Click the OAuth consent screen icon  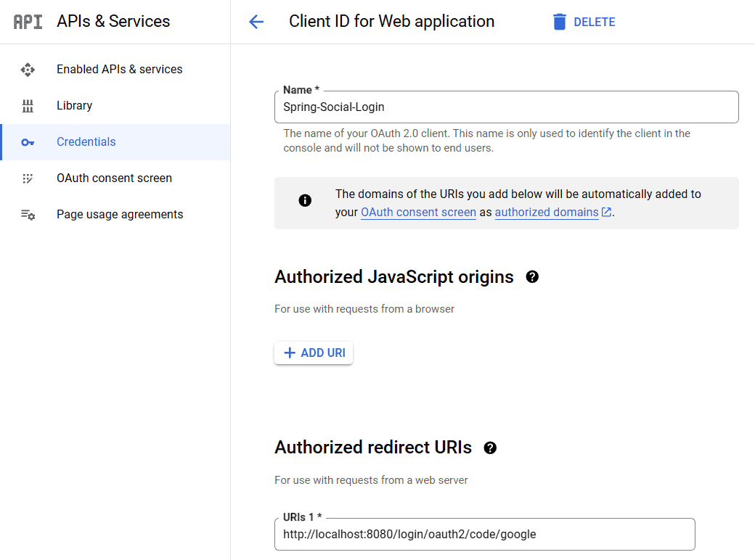[28, 178]
